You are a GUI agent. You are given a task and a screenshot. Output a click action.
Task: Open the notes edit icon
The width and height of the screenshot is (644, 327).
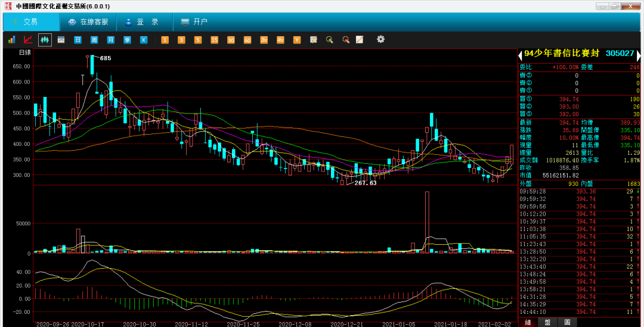[x=314, y=40]
